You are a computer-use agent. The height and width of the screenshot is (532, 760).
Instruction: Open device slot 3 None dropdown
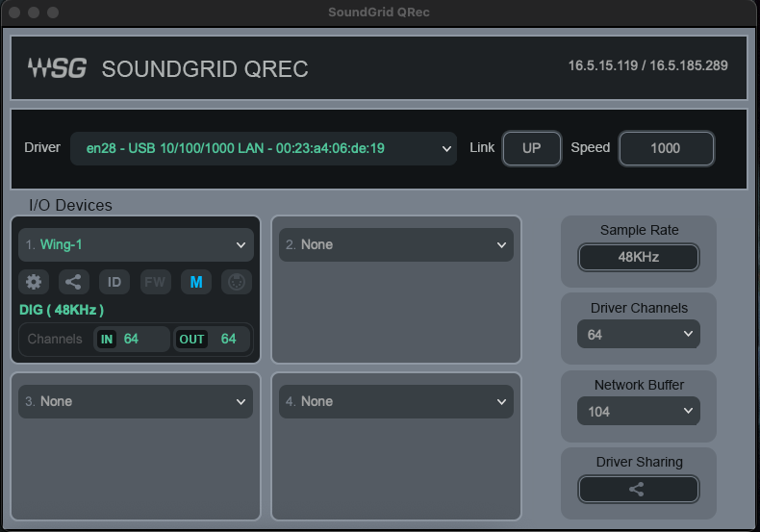click(136, 402)
